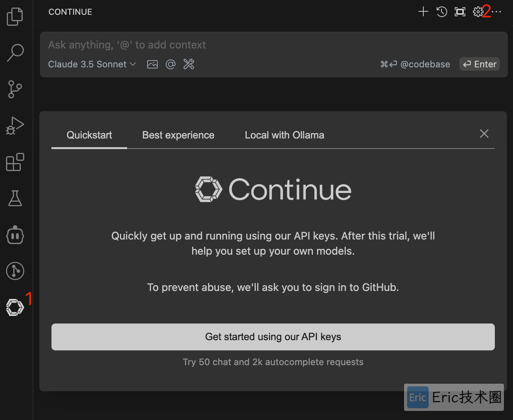Click Get started using our API keys
513x420 pixels.
click(273, 337)
